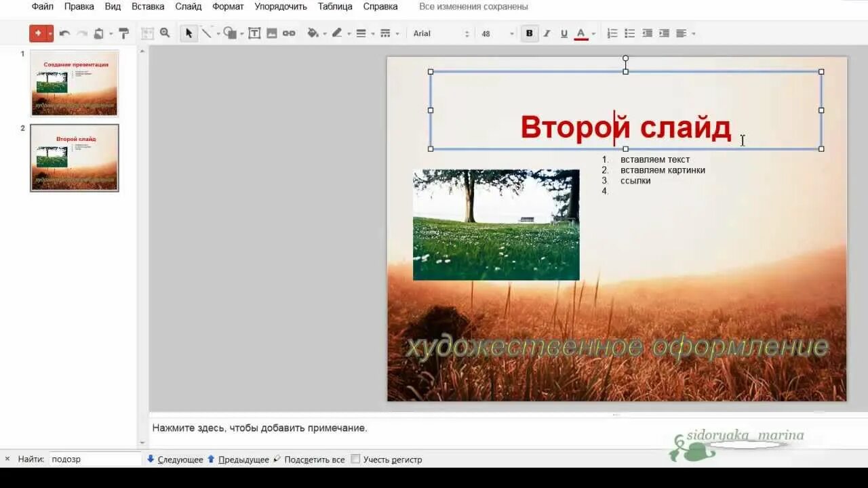Open the Слайд menu
868x488 pixels.
click(x=189, y=6)
